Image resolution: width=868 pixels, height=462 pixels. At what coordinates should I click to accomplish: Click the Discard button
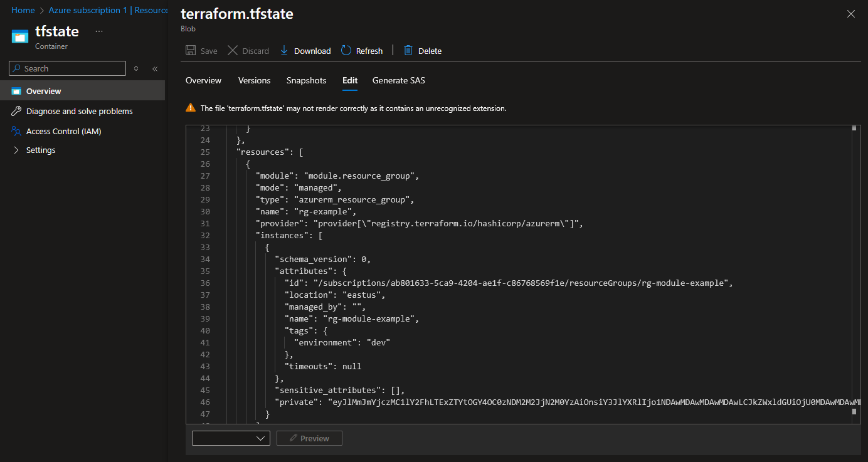pyautogui.click(x=248, y=51)
